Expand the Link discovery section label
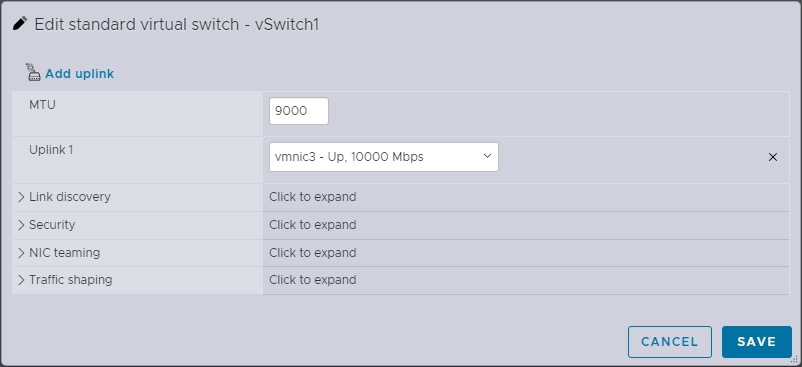802x367 pixels. (x=70, y=197)
